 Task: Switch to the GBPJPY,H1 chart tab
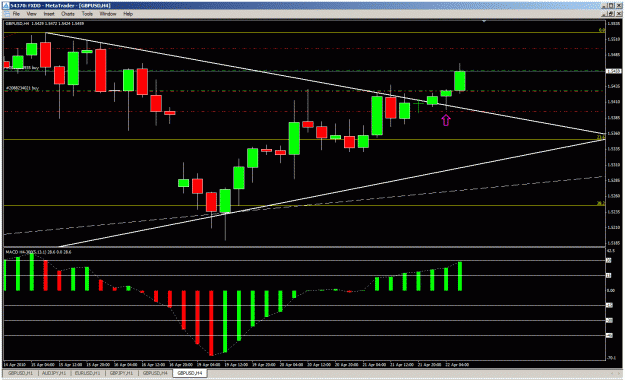point(121,373)
